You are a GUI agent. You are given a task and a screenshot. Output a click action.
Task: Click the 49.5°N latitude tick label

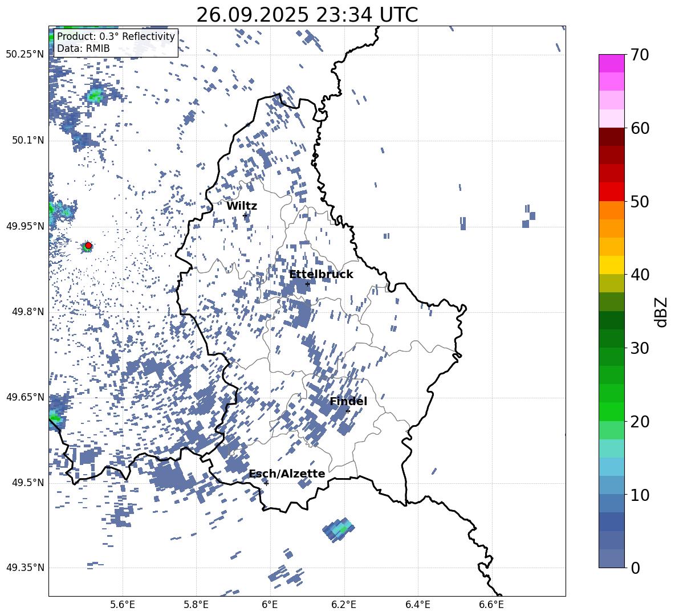click(28, 483)
